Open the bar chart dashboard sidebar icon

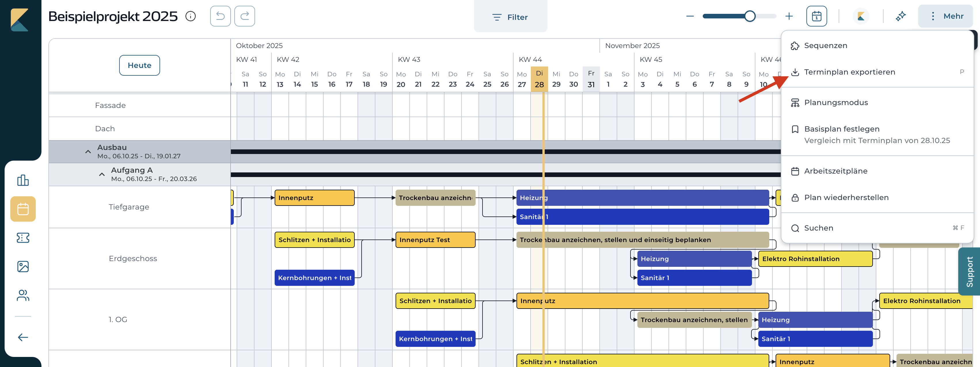[23, 180]
